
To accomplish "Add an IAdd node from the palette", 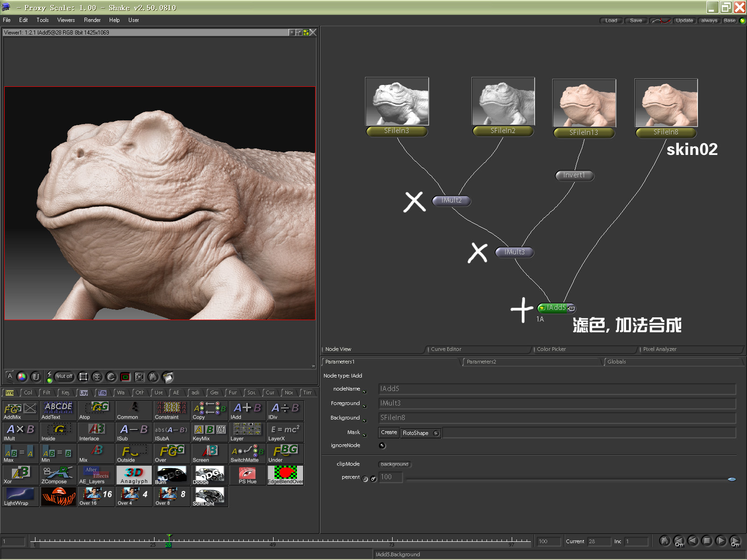I will pos(247,411).
